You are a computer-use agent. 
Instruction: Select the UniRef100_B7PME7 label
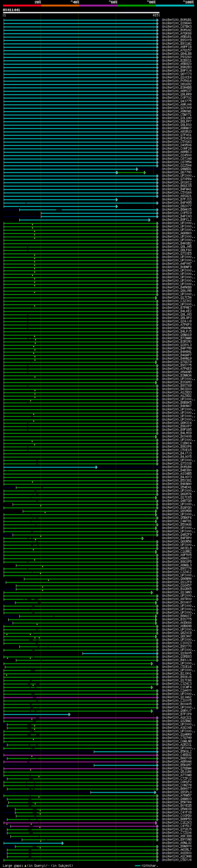176,308
